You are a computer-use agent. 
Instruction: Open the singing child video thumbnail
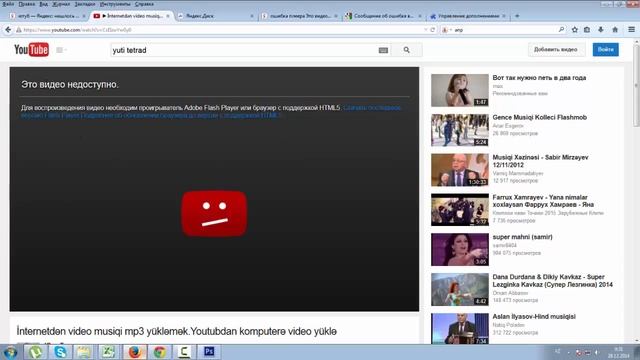(x=460, y=90)
